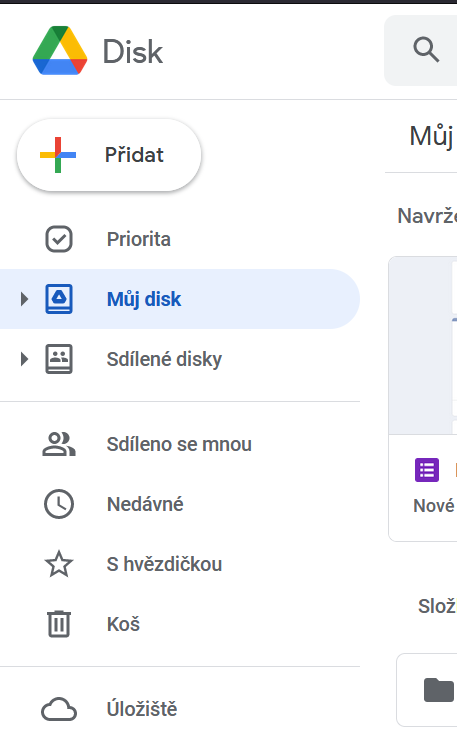The image size is (457, 745).
Task: Open Sdíleno se mnou list
Action: (180, 444)
